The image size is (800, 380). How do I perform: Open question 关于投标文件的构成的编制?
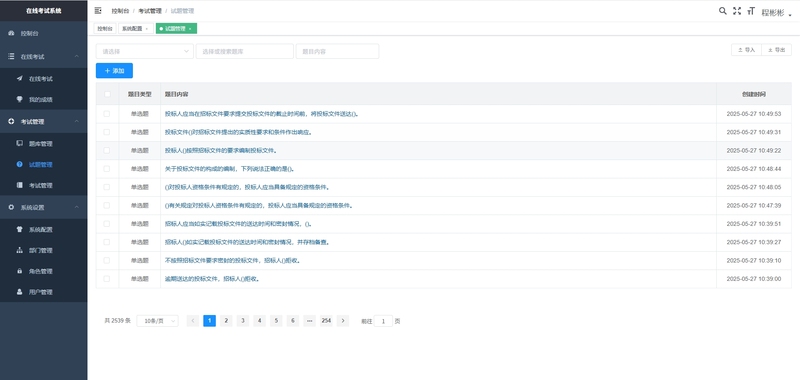230,169
